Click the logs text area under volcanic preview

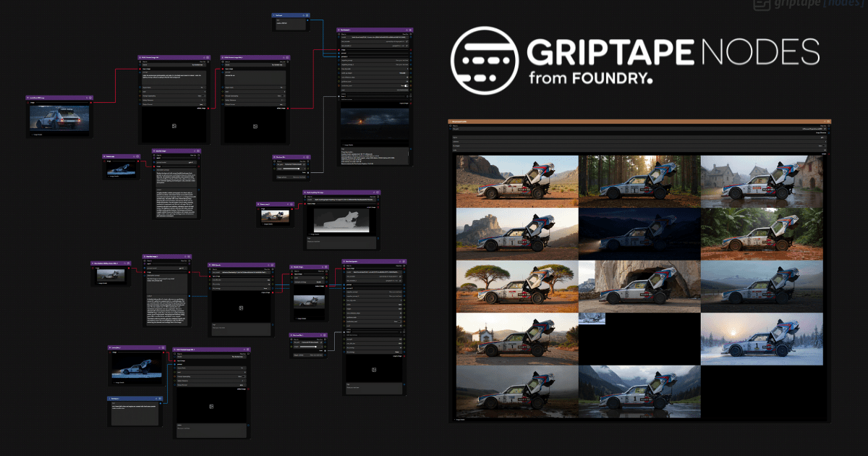click(x=375, y=158)
